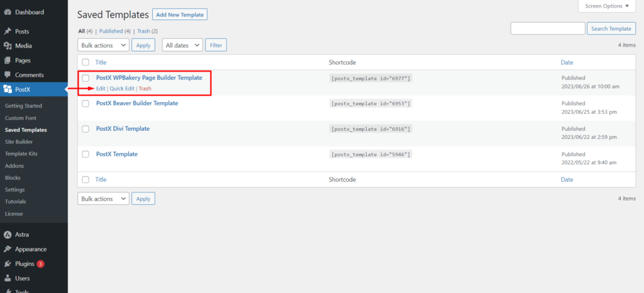Screen dimensions: 644x293
Task: Open the Custom Font submenu
Action: (21, 118)
